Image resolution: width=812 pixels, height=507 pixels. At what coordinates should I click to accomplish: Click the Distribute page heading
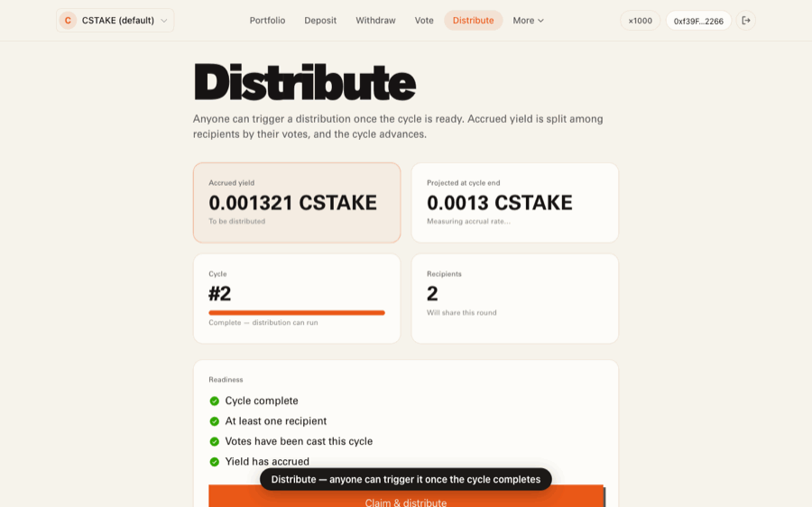[305, 82]
